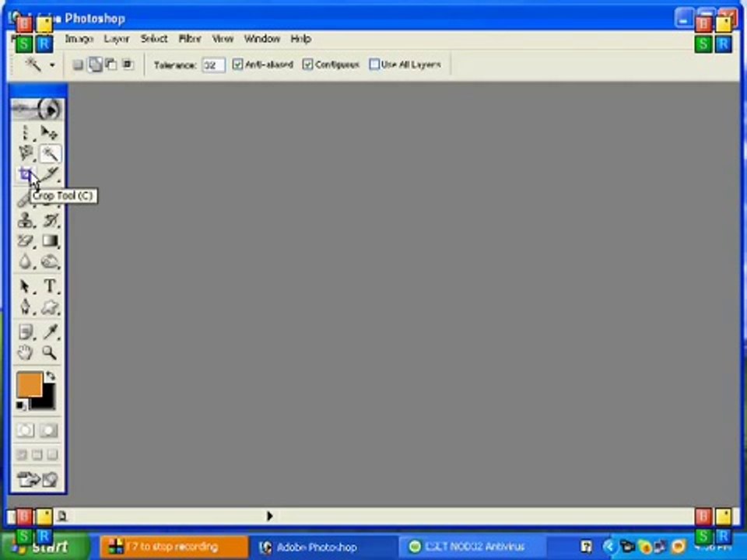747x560 pixels.
Task: Click the orange foreground color swatch
Action: (29, 385)
